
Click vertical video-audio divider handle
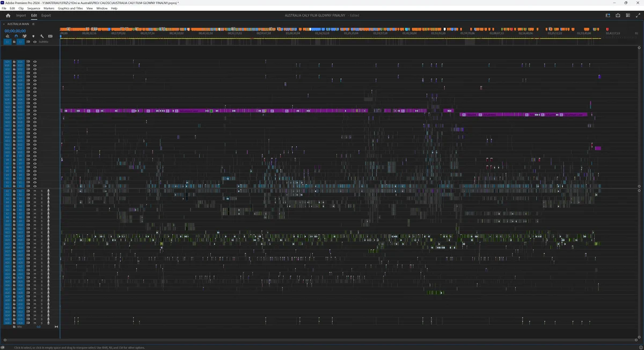click(639, 189)
